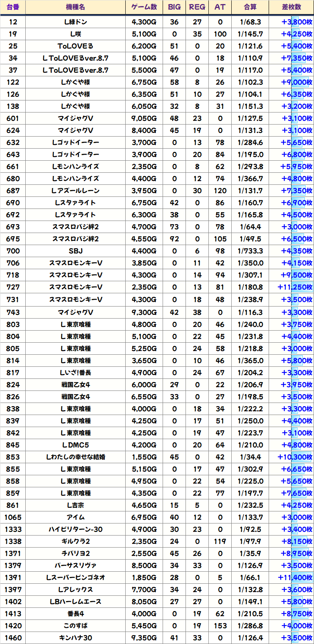Image resolution: width=314 pixels, height=644 pixels.
Task: Click the 台番 column header
Action: [13, 7]
